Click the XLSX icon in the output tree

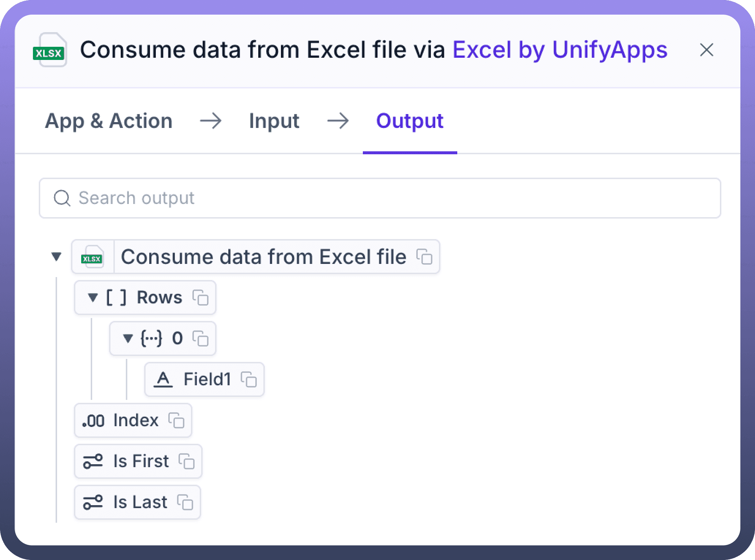pyautogui.click(x=92, y=257)
